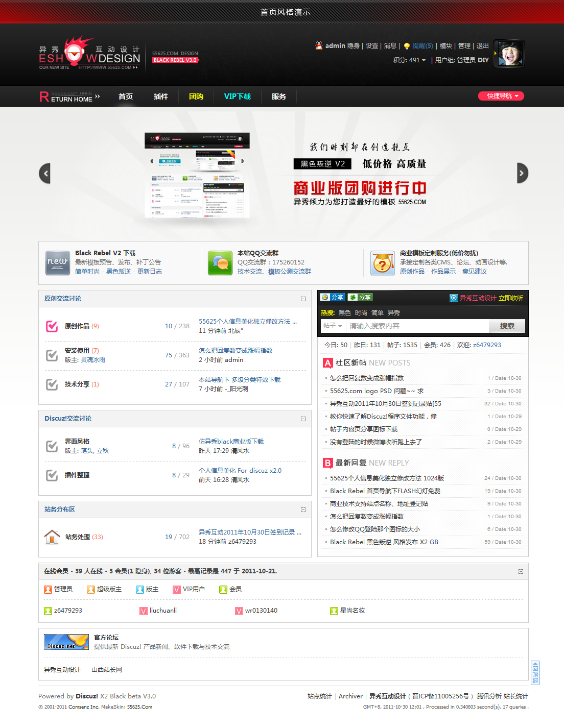Open the 帖子 search type dropdown
Image resolution: width=564 pixels, height=728 pixels.
(x=333, y=326)
